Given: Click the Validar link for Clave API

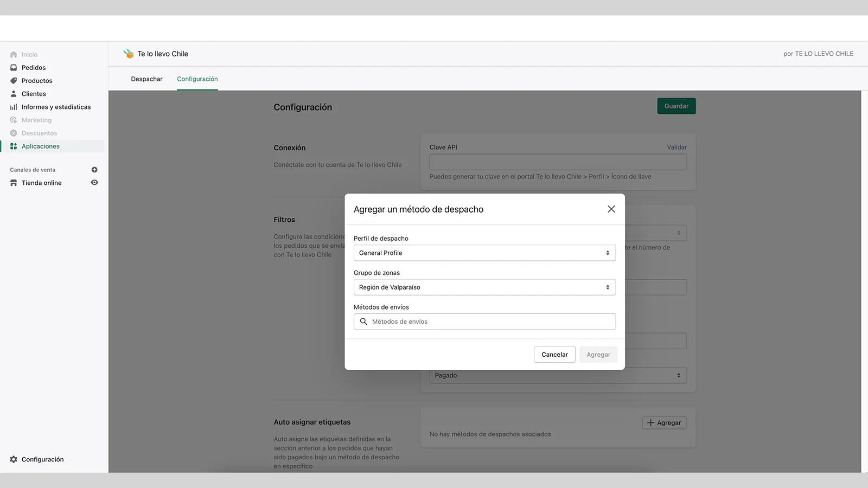Looking at the screenshot, I should click(x=676, y=147).
